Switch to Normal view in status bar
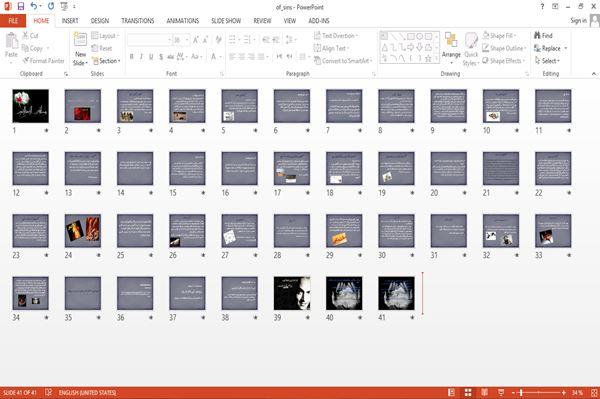Image resolution: width=600 pixels, height=399 pixels. (452, 392)
